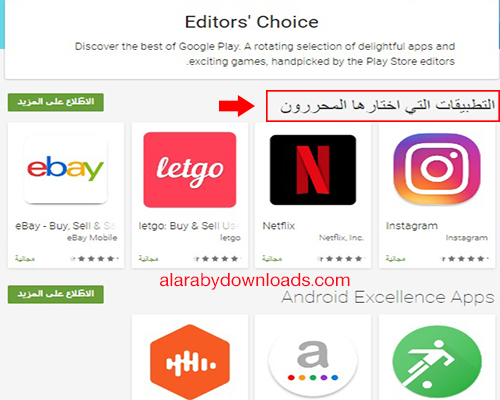The height and width of the screenshot is (400, 500).
Task: Click the 'eBay Mobile' developer name
Action: tap(92, 238)
